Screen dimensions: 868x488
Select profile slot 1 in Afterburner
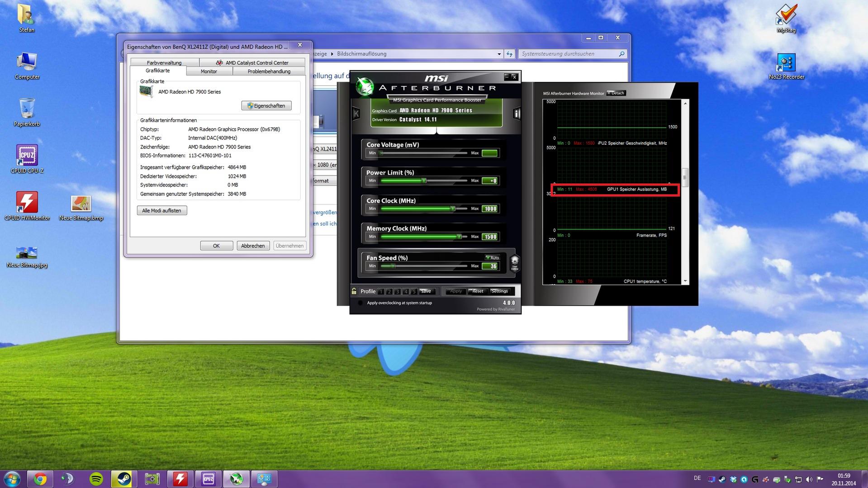[381, 292]
